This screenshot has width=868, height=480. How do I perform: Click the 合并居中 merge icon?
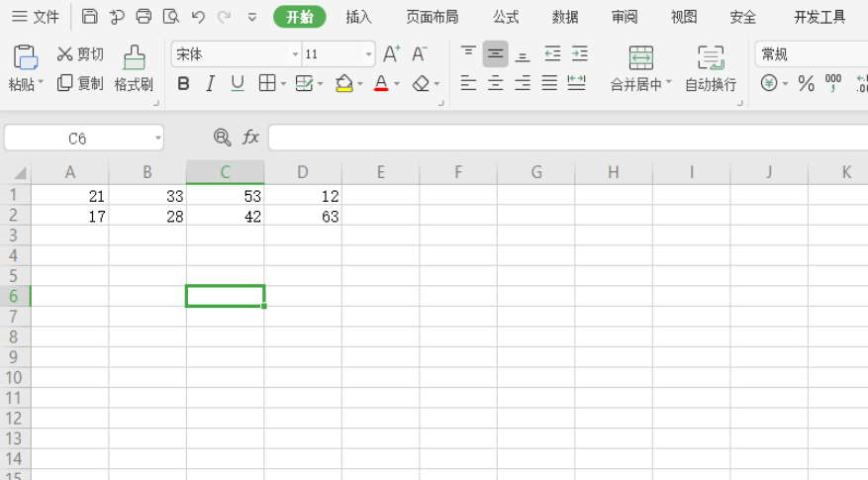pos(641,57)
